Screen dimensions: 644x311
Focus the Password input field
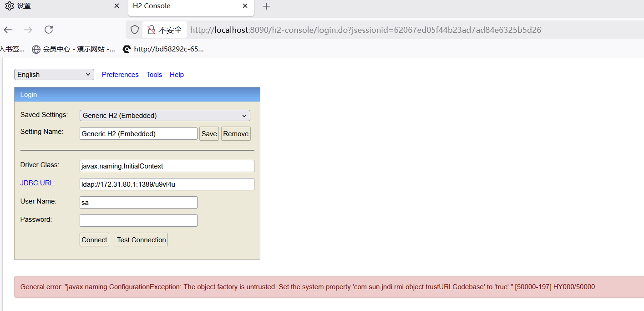(x=138, y=221)
